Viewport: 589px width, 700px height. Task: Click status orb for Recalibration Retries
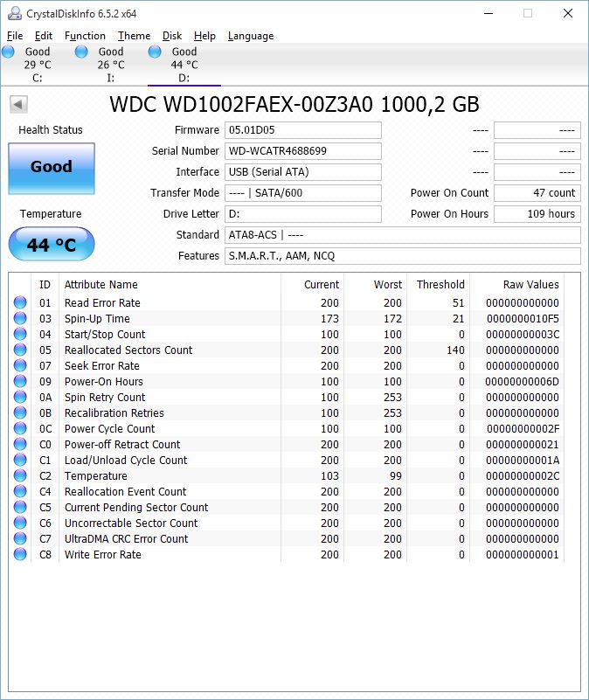tap(20, 413)
